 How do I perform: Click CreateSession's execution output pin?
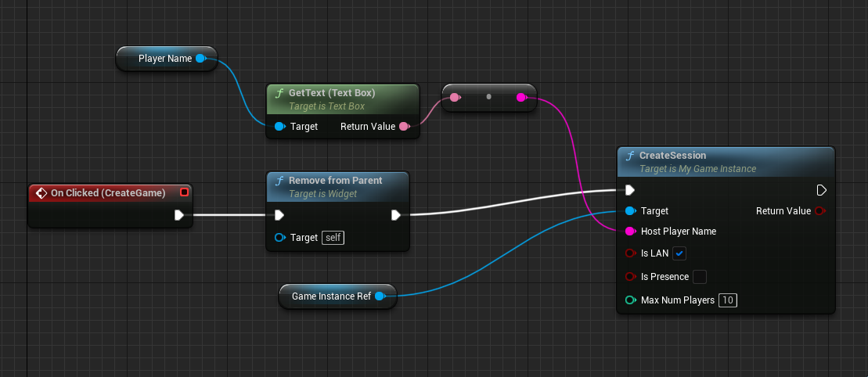point(822,190)
